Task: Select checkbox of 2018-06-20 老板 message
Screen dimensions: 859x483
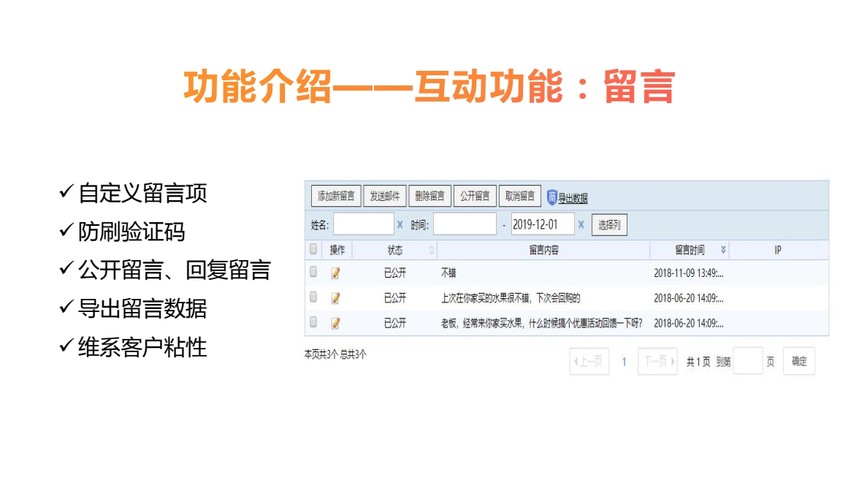Action: tap(314, 323)
